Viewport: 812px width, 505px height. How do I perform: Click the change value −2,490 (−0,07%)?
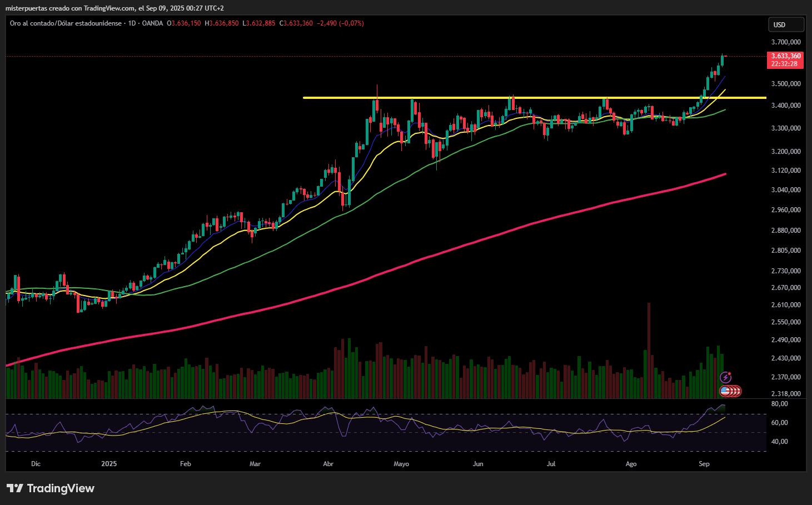coord(340,23)
